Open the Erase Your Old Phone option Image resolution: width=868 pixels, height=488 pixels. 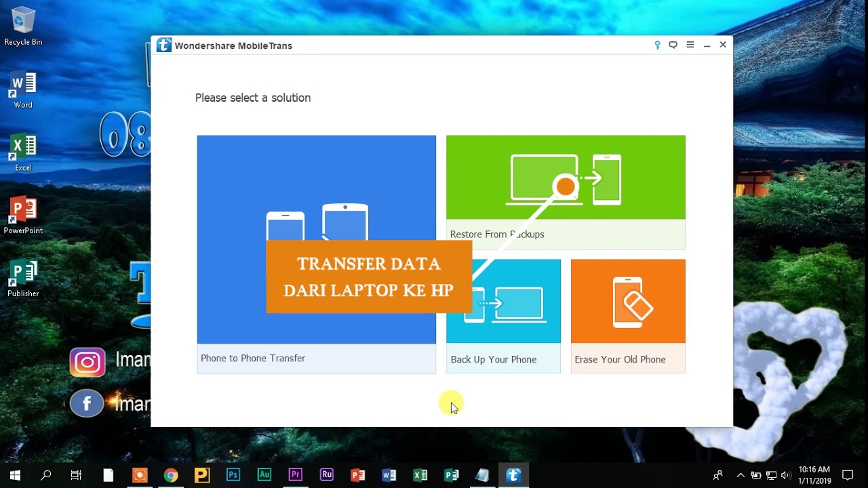coord(628,316)
